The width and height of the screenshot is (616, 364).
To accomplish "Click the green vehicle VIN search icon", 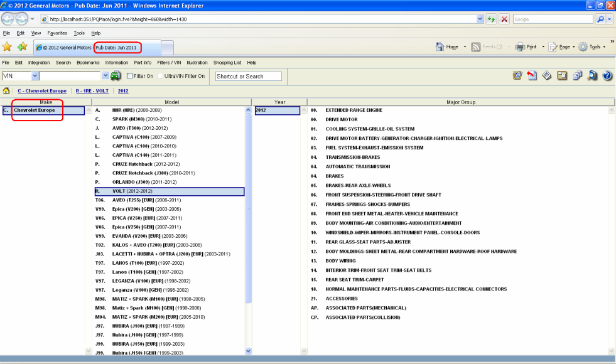I will coord(116,76).
